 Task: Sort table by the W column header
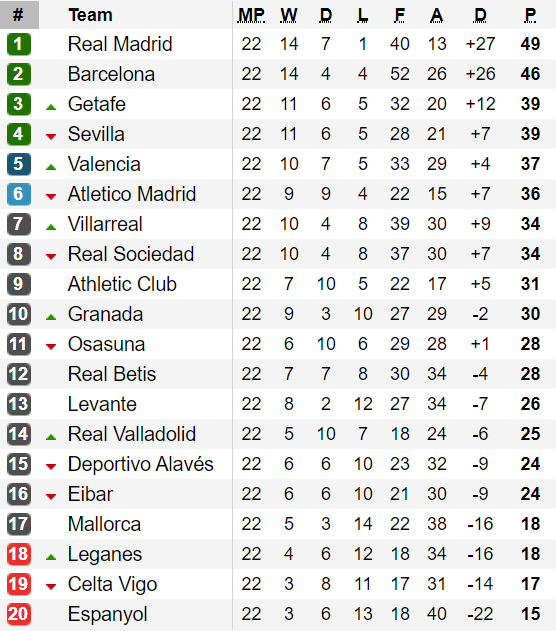pos(288,15)
